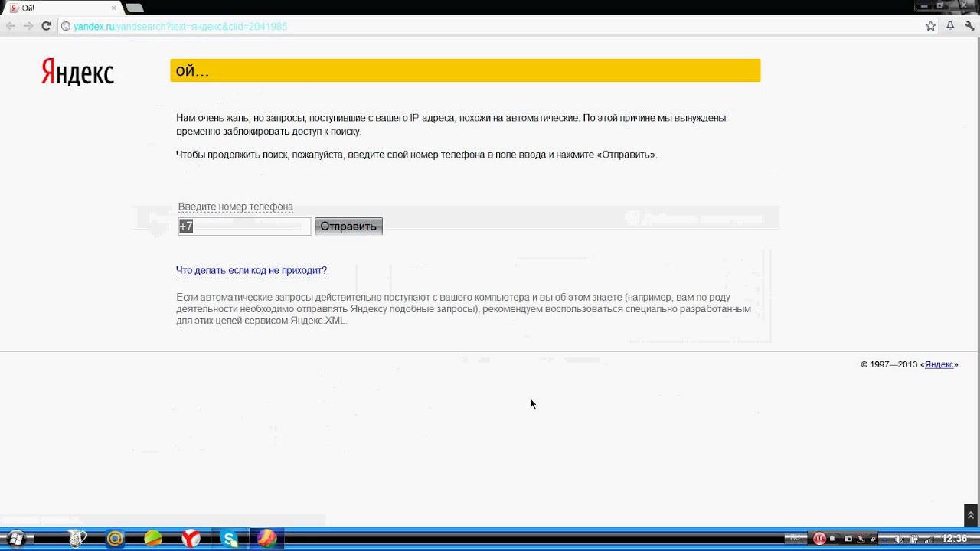Screen dimensions: 980x551
Task: Open the Yandex browser Y taskbar icon
Action: [191, 539]
